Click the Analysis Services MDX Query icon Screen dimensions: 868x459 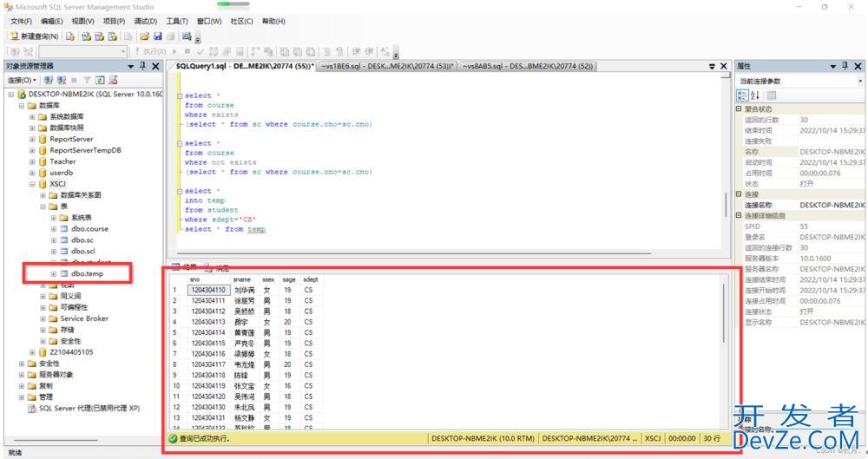[86, 36]
